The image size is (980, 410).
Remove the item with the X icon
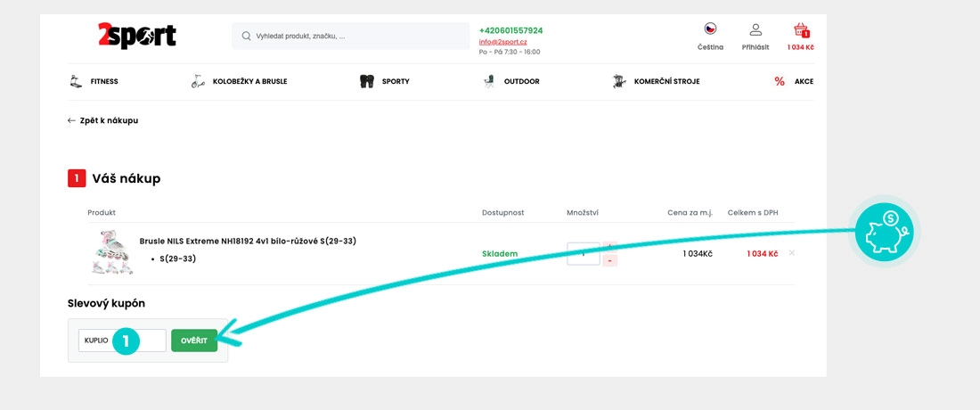click(x=792, y=253)
